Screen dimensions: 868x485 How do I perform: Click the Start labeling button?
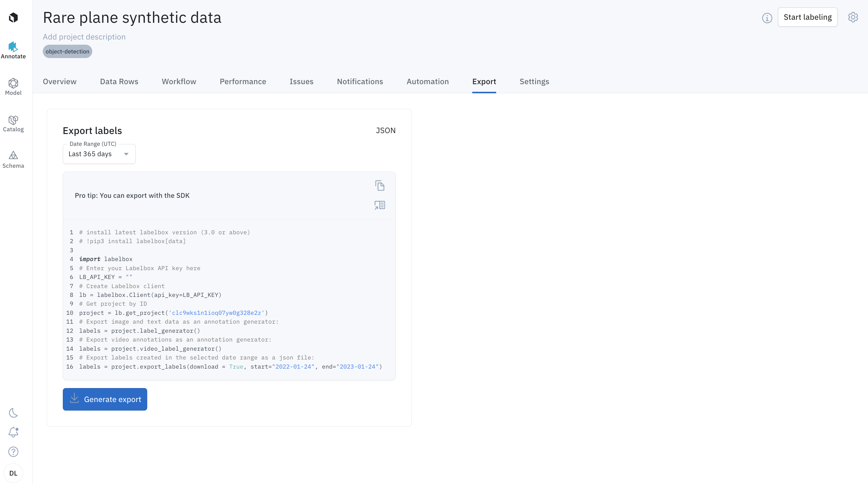click(x=807, y=17)
